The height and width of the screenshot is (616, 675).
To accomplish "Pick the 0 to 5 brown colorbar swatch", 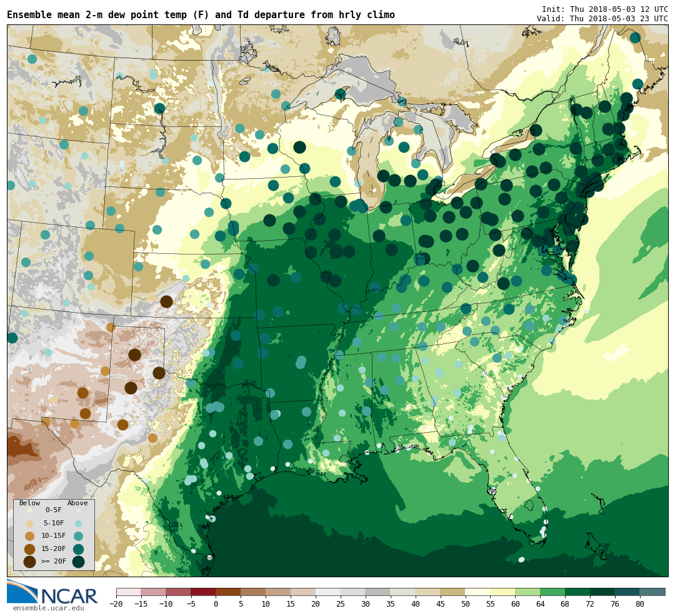I will point(229,592).
